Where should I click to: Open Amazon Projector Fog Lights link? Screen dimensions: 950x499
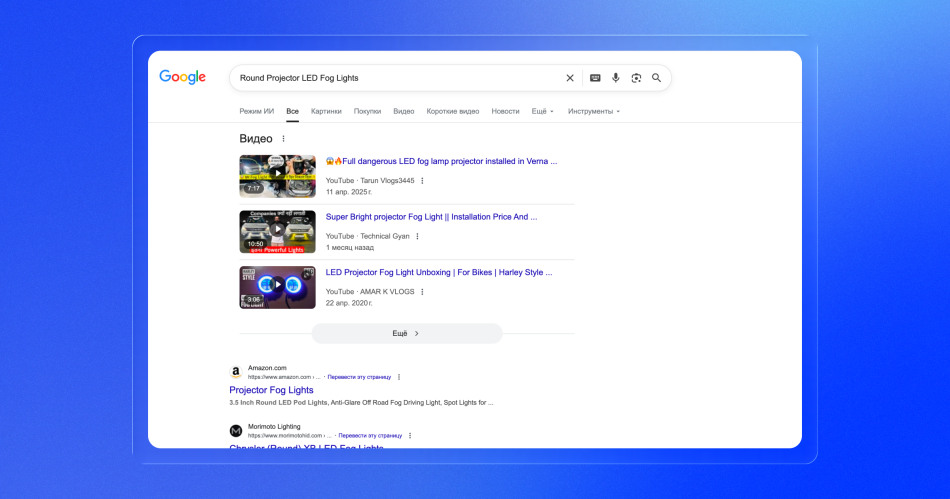(x=271, y=390)
